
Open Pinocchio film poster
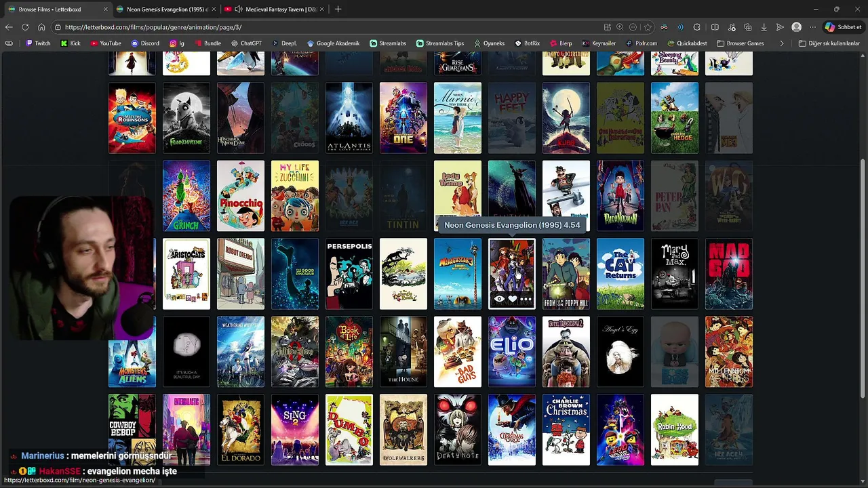point(241,196)
